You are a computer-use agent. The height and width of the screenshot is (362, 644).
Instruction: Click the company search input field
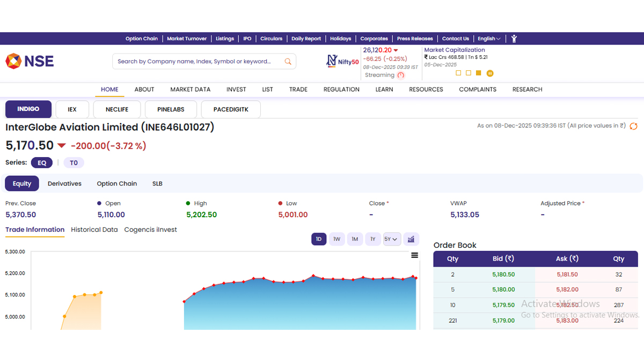[196, 62]
